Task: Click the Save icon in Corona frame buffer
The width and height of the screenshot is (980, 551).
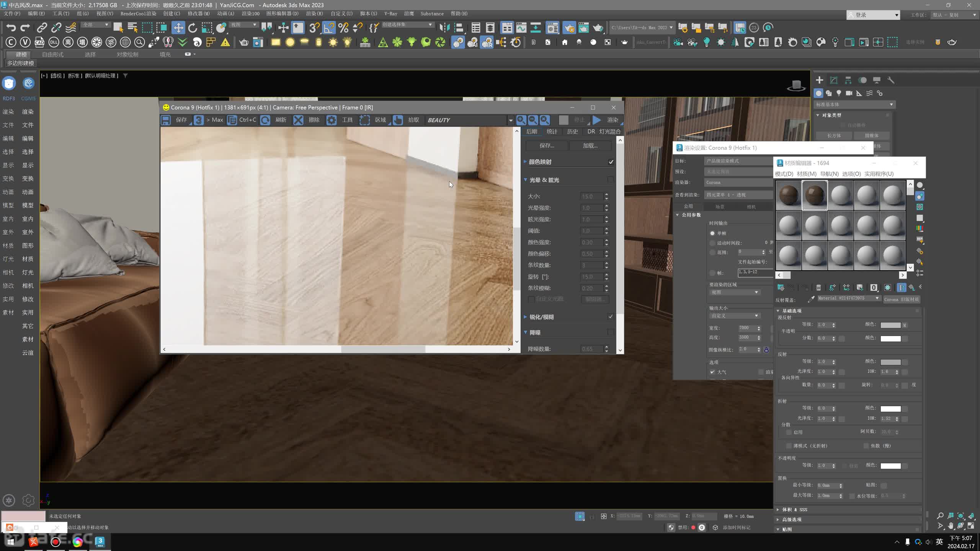Action: (166, 120)
